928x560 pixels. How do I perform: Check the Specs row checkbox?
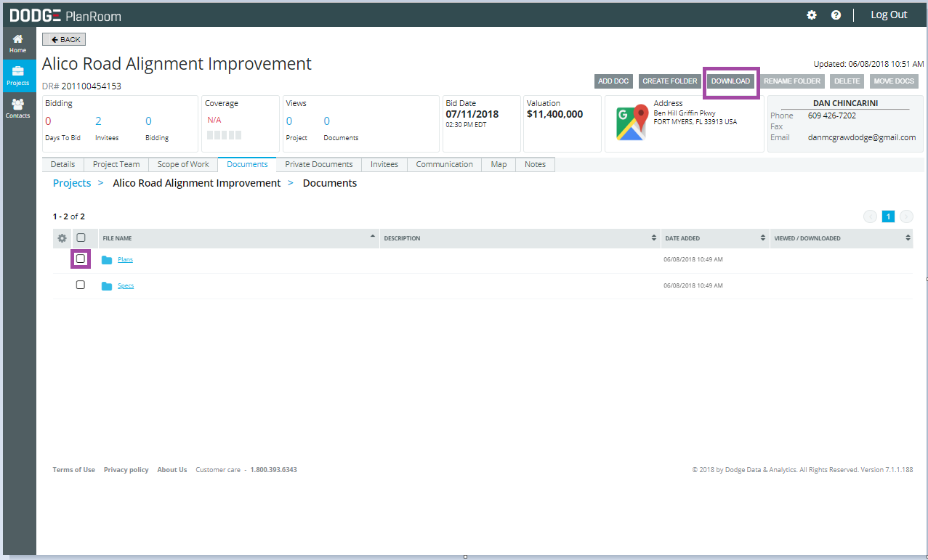(81, 285)
